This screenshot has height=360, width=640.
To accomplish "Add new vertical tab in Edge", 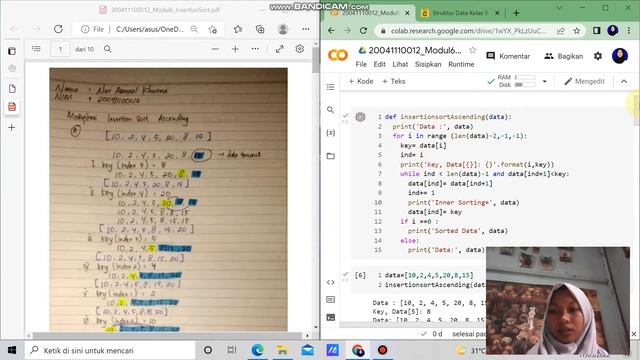I will tap(12, 128).
